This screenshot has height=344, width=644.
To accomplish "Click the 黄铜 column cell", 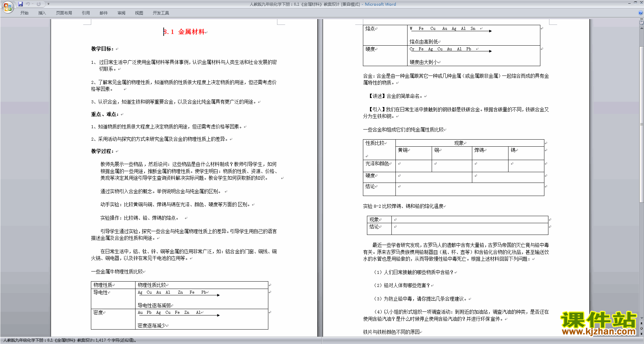I will 414,153.
